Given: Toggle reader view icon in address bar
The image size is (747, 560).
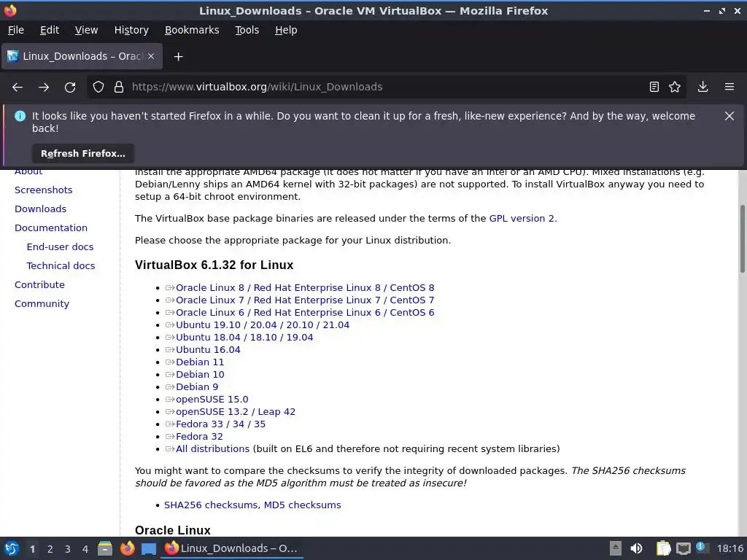Looking at the screenshot, I should click(654, 87).
